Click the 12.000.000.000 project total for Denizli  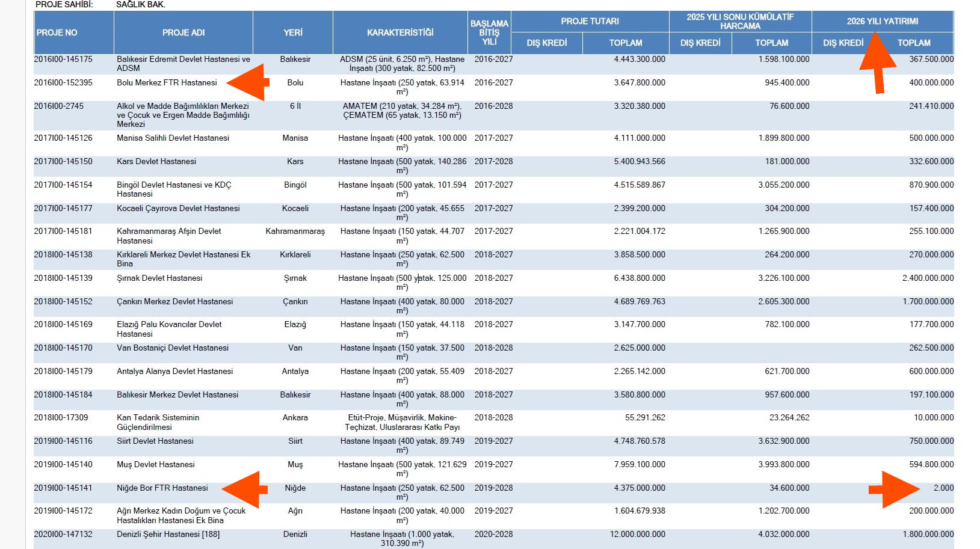(637, 535)
